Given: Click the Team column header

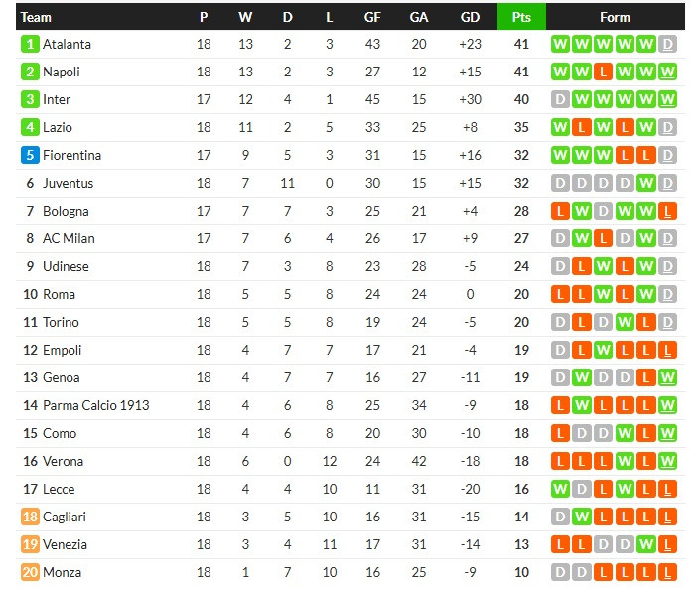Looking at the screenshot, I should [x=37, y=17].
